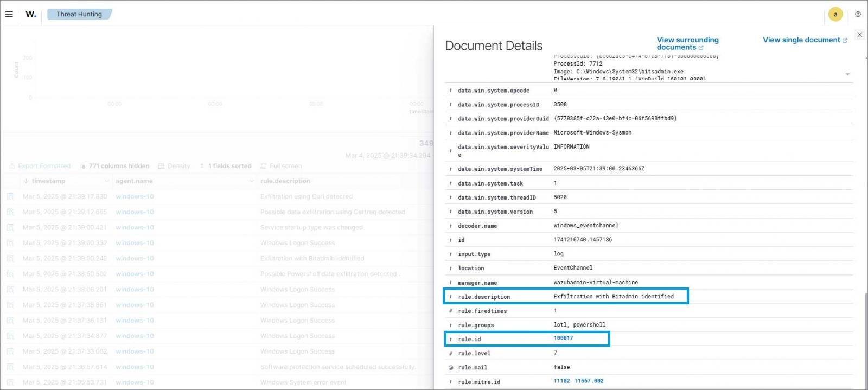The width and height of the screenshot is (868, 390).
Task: Click boolean type icon of rule.mail
Action: [451, 367]
